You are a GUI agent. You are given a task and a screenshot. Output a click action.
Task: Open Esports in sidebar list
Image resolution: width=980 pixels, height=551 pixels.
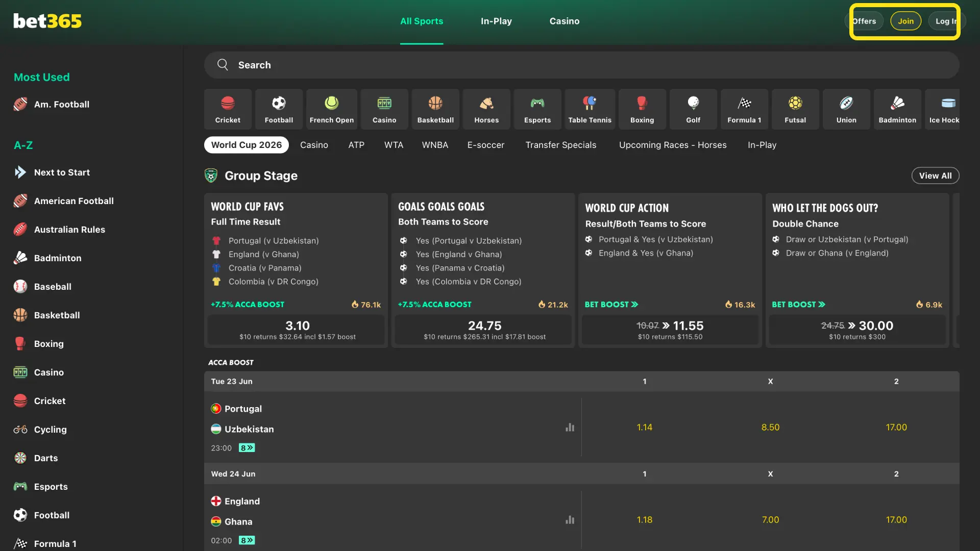pyautogui.click(x=40, y=487)
